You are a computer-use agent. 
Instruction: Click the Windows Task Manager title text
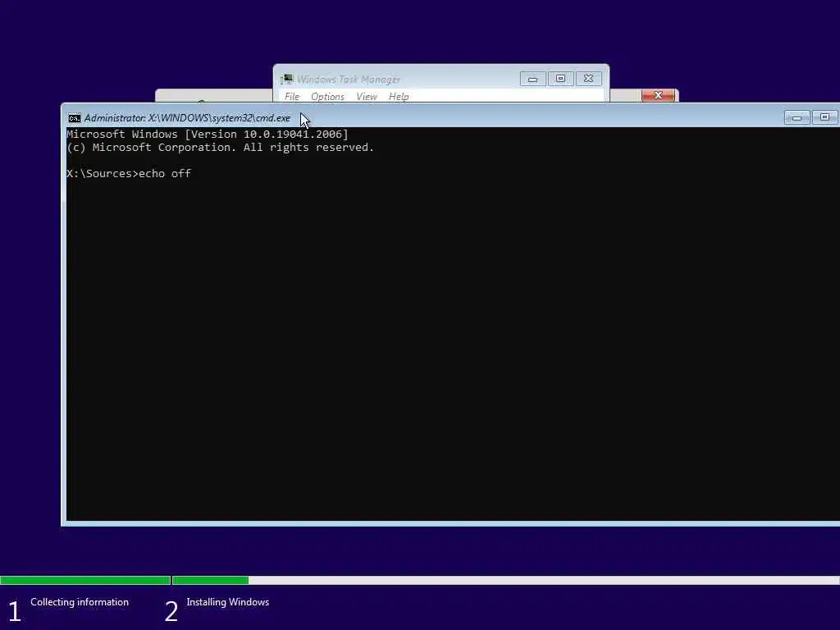point(348,80)
